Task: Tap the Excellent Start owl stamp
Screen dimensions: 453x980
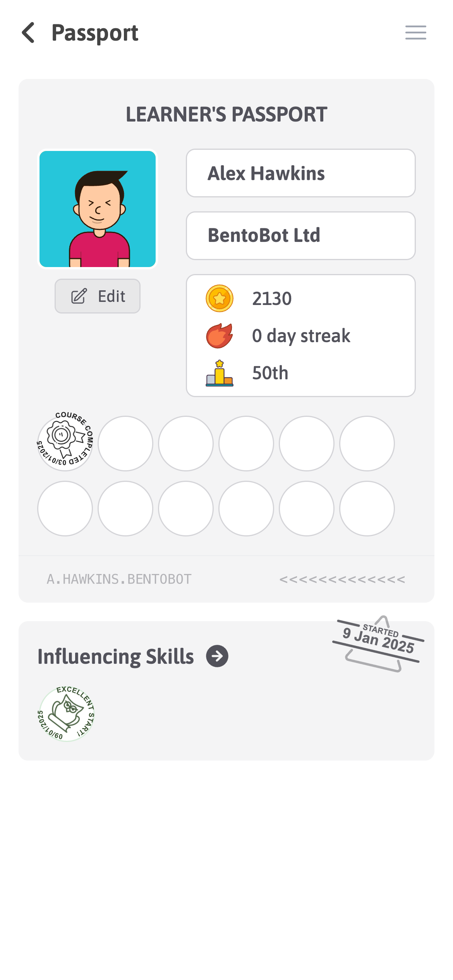Action: click(66, 714)
